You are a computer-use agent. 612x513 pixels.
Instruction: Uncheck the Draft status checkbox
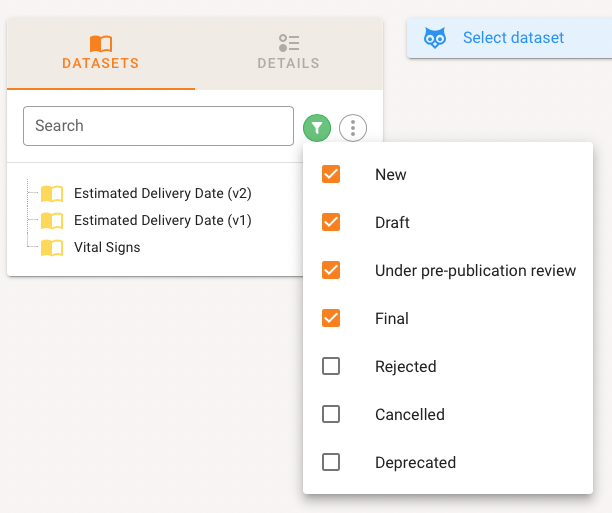pos(331,222)
